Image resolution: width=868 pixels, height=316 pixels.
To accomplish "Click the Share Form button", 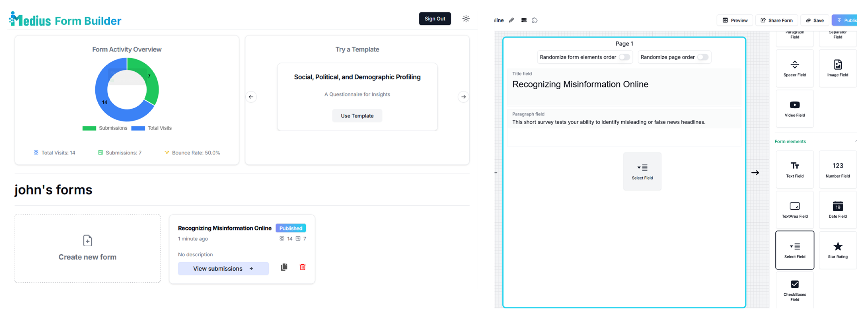I will point(776,20).
